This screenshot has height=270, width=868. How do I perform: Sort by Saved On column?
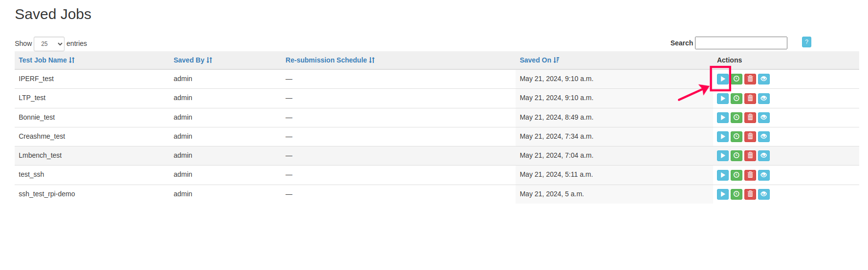539,60
